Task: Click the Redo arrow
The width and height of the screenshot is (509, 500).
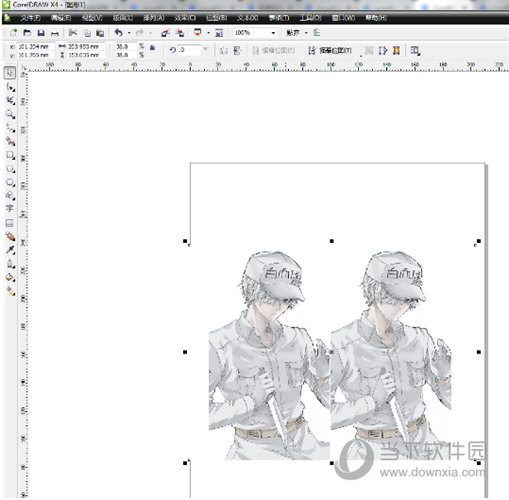Action: point(140,33)
